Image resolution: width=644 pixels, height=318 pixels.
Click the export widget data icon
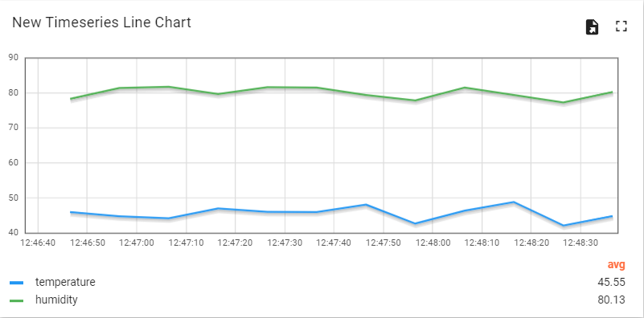pos(592,27)
